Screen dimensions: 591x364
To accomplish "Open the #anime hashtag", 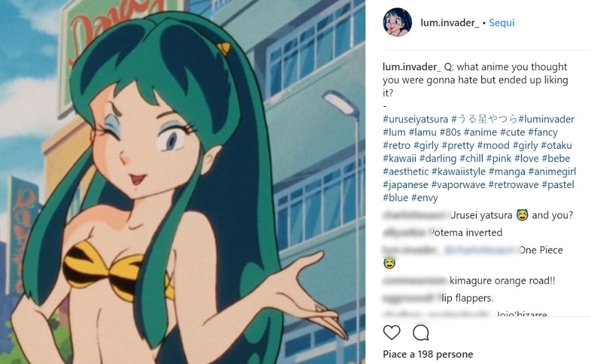I will click(480, 132).
